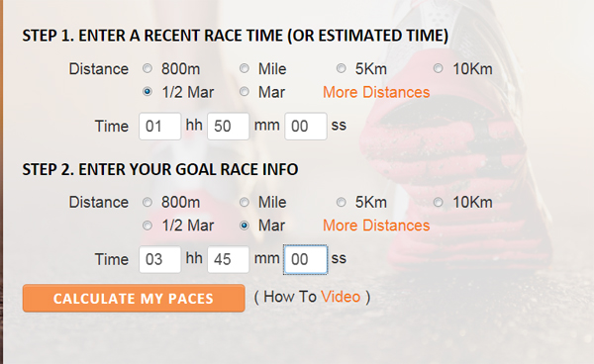The height and width of the screenshot is (364, 594).
Task: Pick 5Km in the Step 2 distance options
Action: 341,202
